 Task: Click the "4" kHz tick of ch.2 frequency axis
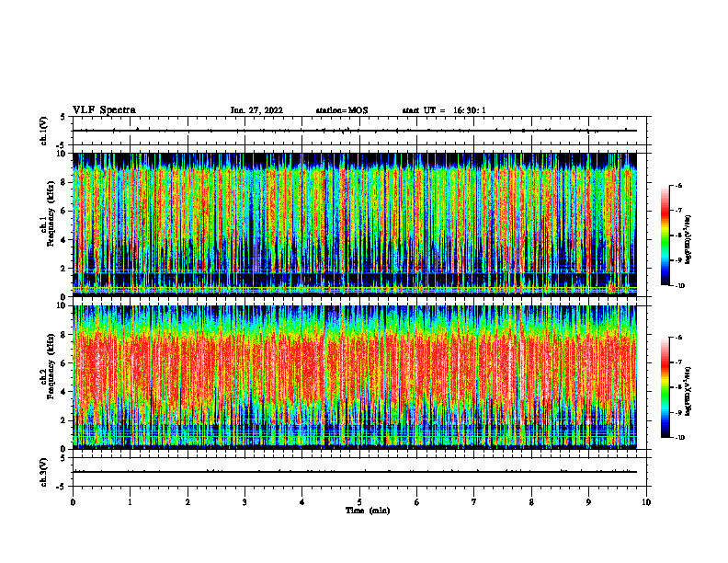click(x=64, y=392)
